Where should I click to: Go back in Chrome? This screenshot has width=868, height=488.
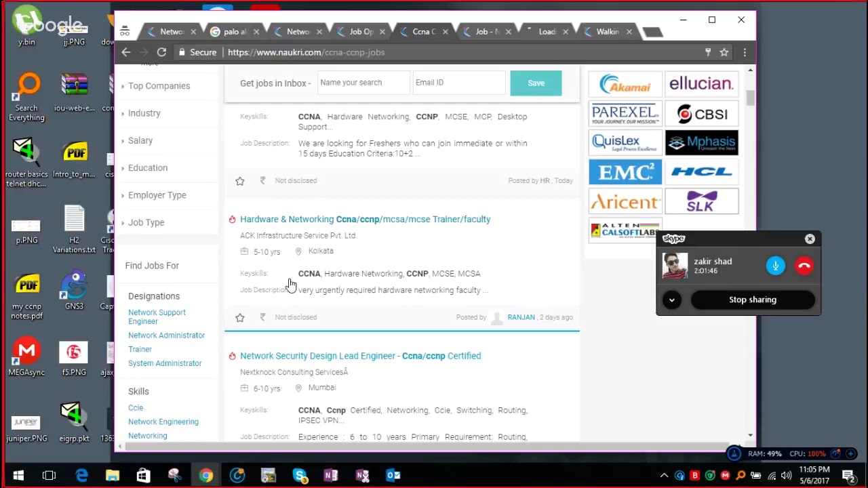tap(126, 52)
